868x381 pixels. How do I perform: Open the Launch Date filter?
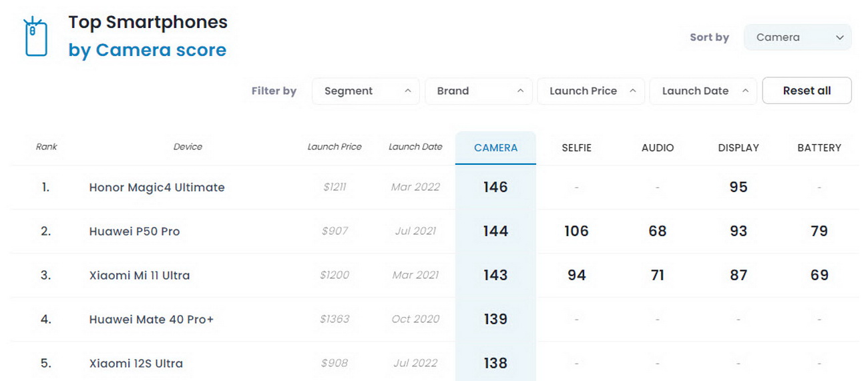[703, 91]
